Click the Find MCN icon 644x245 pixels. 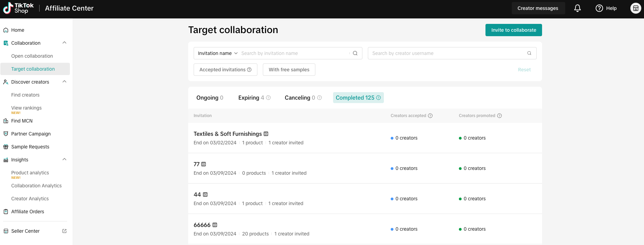click(x=6, y=121)
